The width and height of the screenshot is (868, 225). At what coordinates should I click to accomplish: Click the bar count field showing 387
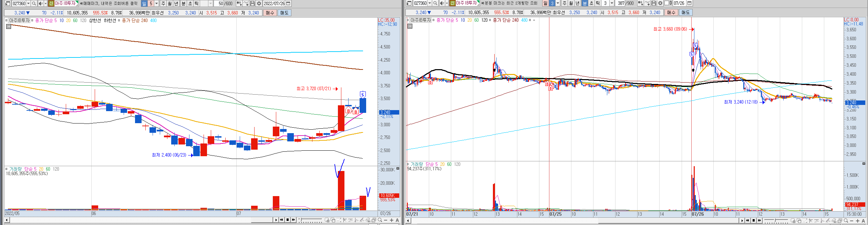620,3
